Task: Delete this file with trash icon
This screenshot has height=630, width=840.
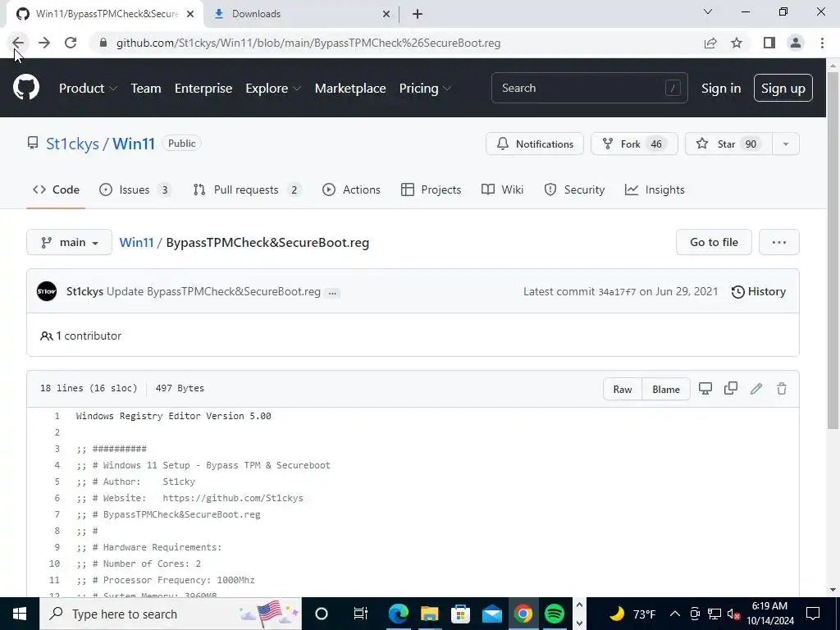Action: (782, 389)
